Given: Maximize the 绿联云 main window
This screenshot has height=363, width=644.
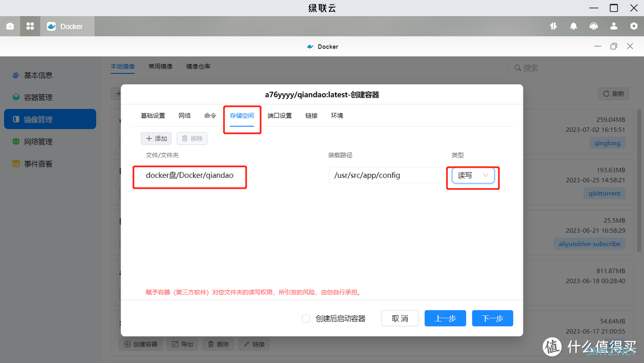Looking at the screenshot, I should point(614,8).
